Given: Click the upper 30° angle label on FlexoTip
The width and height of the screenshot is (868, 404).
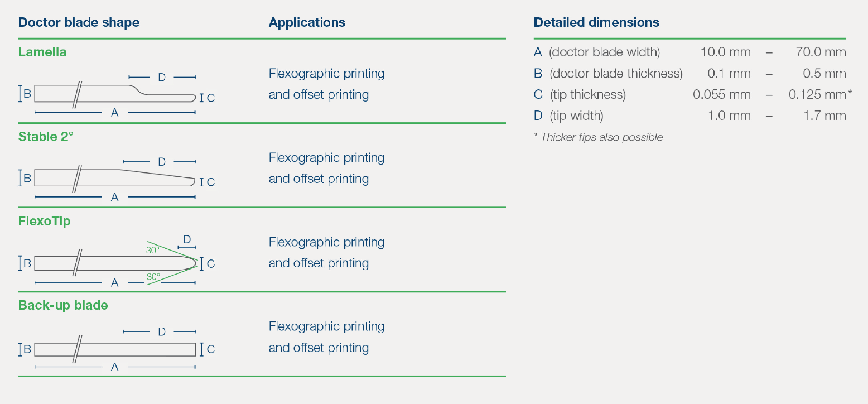Looking at the screenshot, I should coord(153,250).
